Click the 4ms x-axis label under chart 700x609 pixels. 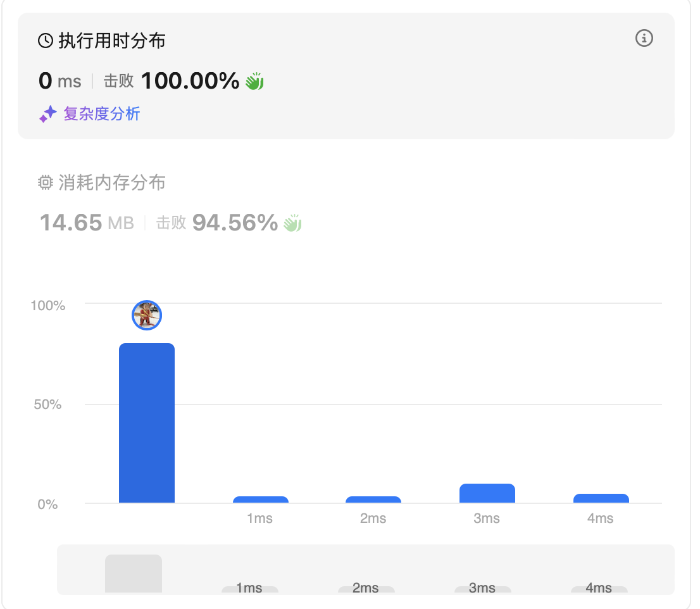pos(601,518)
